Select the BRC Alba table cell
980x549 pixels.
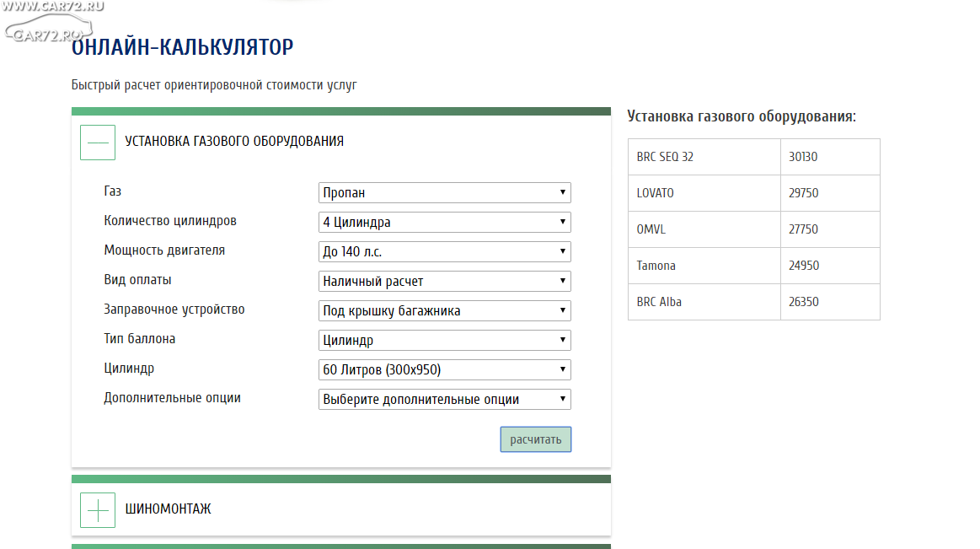[704, 302]
